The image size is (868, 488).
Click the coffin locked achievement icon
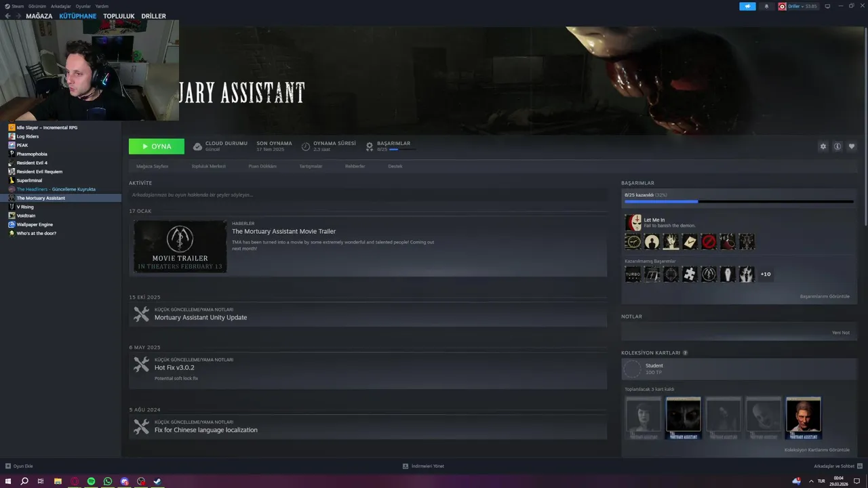pyautogui.click(x=728, y=274)
